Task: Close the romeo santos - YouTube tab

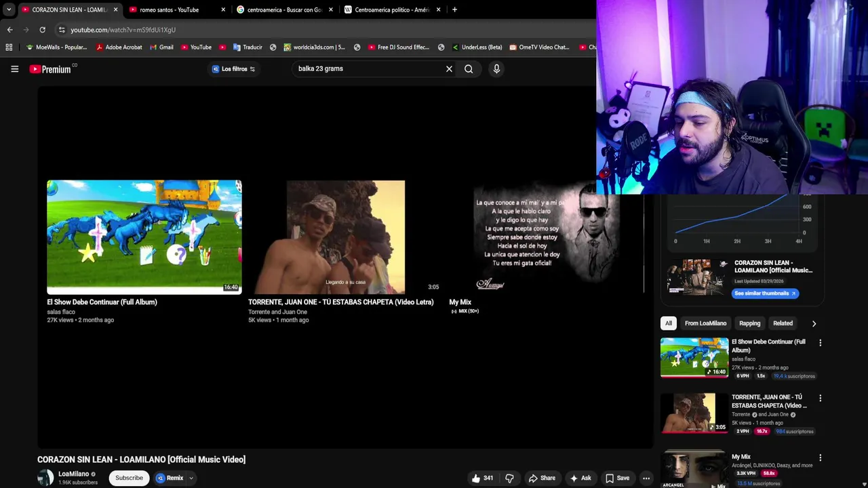Action: pyautogui.click(x=223, y=9)
